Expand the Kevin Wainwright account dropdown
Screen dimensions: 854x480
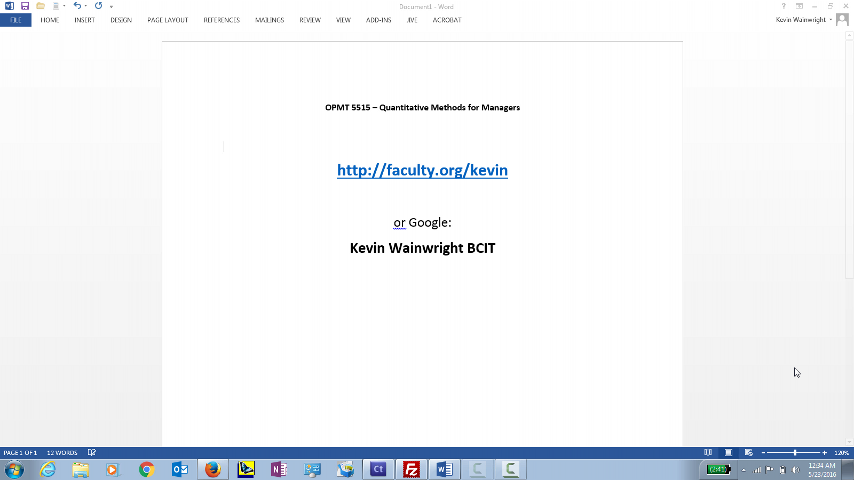pos(831,20)
